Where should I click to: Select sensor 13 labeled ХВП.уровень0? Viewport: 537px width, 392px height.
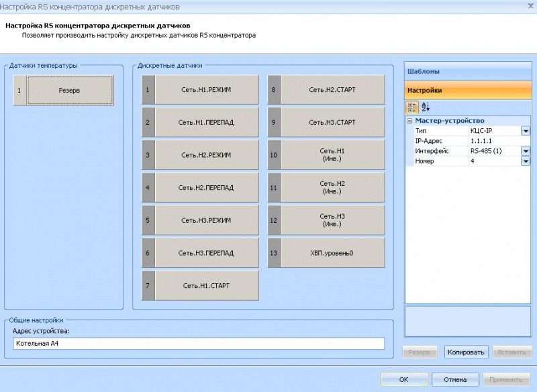pyautogui.click(x=328, y=252)
